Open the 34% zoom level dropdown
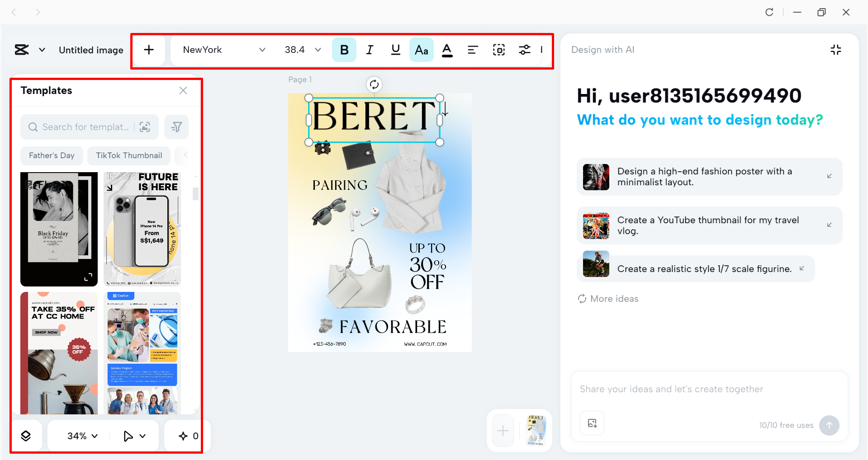The width and height of the screenshot is (868, 460). coord(81,435)
